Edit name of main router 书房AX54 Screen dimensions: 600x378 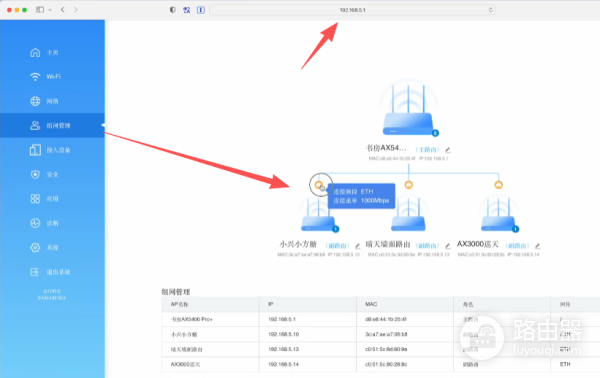tap(448, 150)
